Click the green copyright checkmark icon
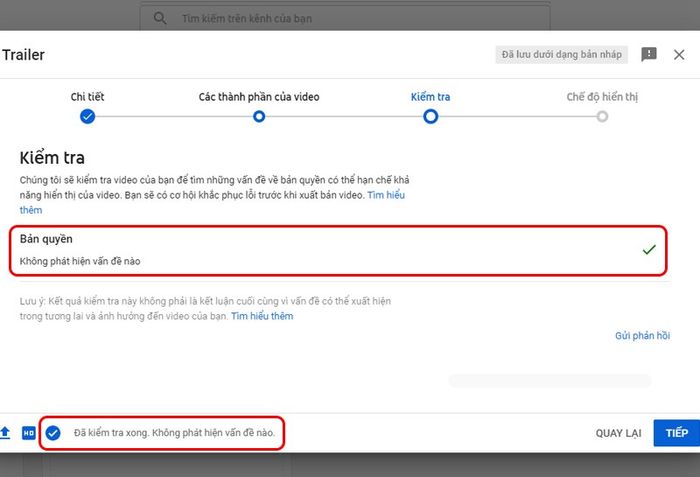Viewport: 700px width, 477px height. pyautogui.click(x=649, y=250)
